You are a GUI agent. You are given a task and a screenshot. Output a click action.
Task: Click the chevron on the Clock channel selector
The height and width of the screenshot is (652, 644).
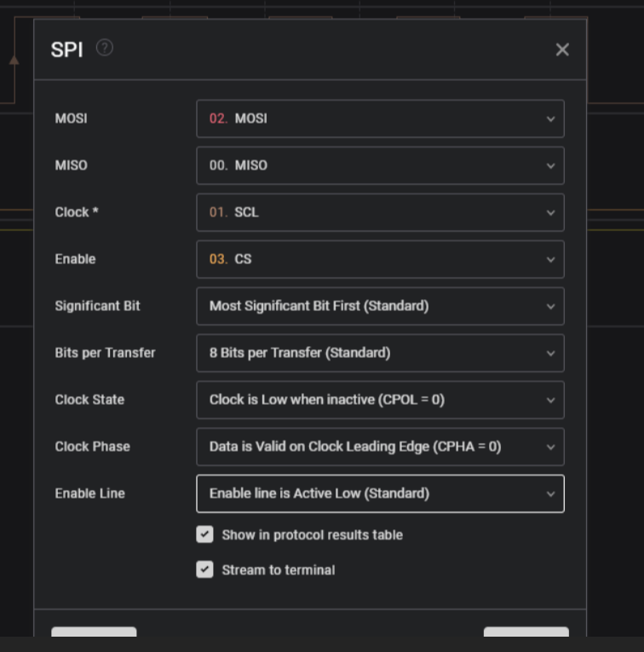click(x=550, y=213)
